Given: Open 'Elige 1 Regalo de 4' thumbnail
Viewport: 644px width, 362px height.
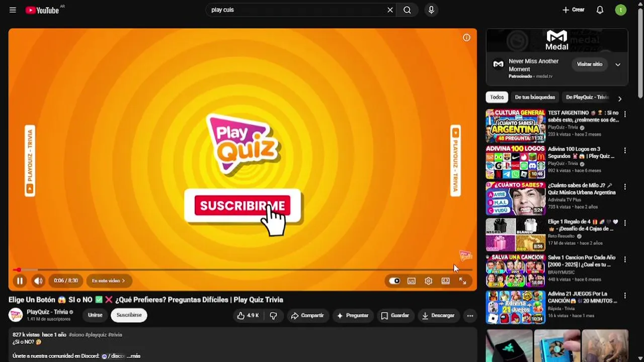Looking at the screenshot, I should (515, 235).
